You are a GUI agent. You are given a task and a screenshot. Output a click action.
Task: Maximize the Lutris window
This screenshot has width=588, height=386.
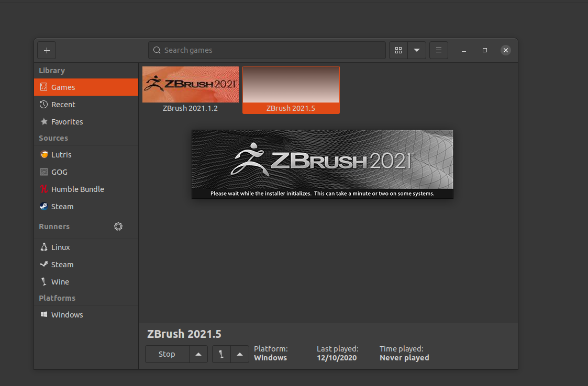click(x=484, y=50)
